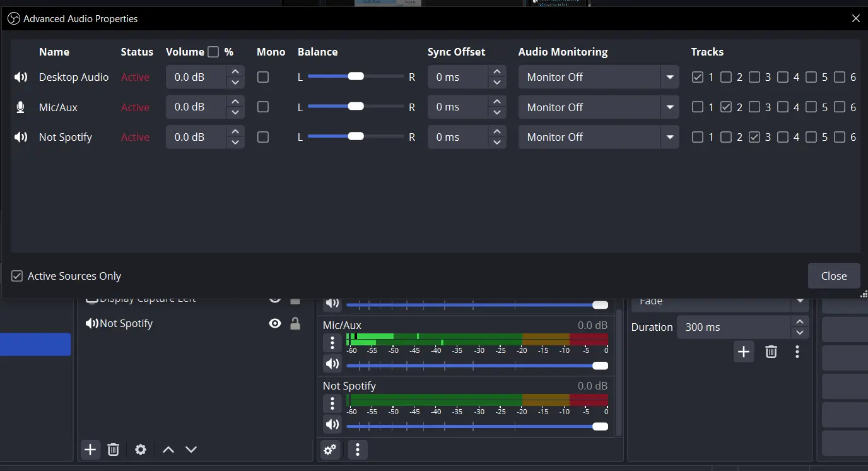Close the Advanced Audio Properties dialog
This screenshot has width=868, height=471.
pyautogui.click(x=834, y=276)
